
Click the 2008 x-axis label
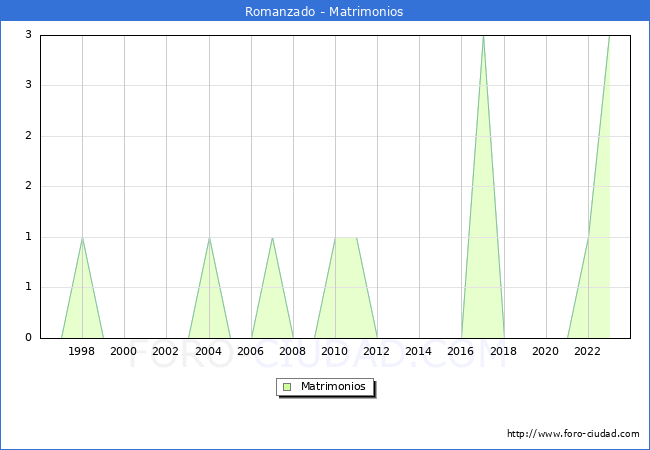click(293, 351)
